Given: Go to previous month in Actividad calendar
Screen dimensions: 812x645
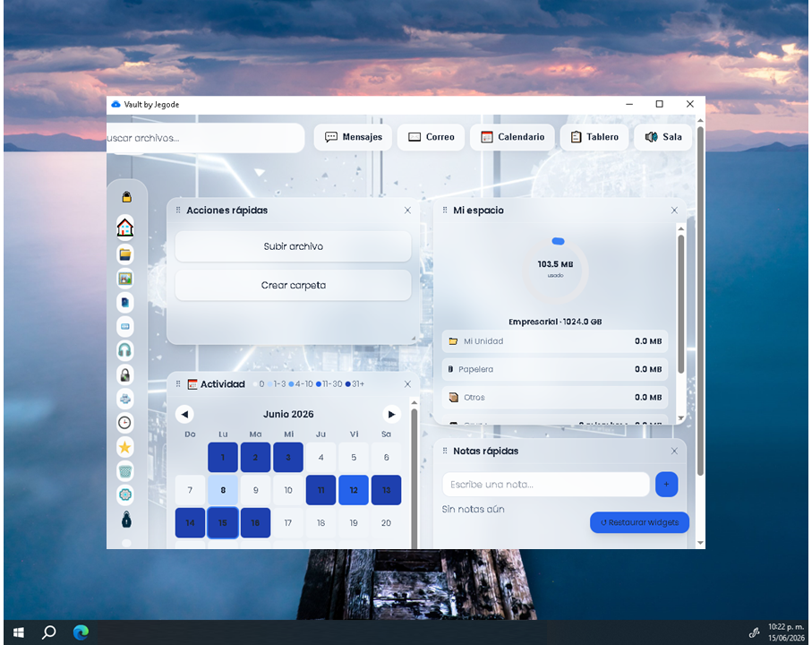Looking at the screenshot, I should [185, 414].
